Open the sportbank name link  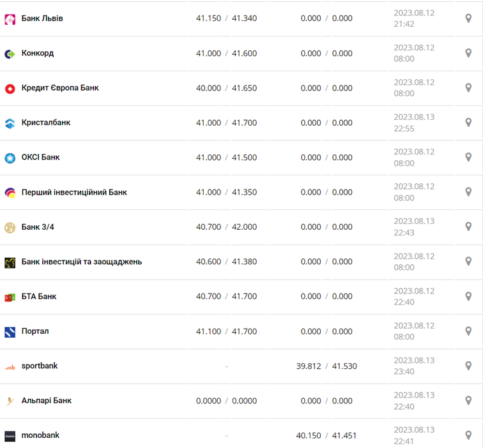[40, 366]
